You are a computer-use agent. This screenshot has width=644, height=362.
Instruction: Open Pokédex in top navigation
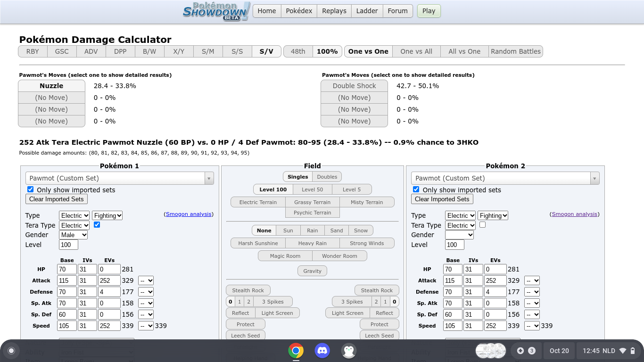pos(299,11)
